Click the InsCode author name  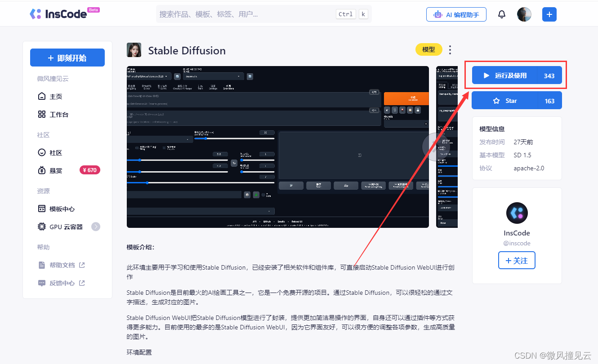[517, 233]
